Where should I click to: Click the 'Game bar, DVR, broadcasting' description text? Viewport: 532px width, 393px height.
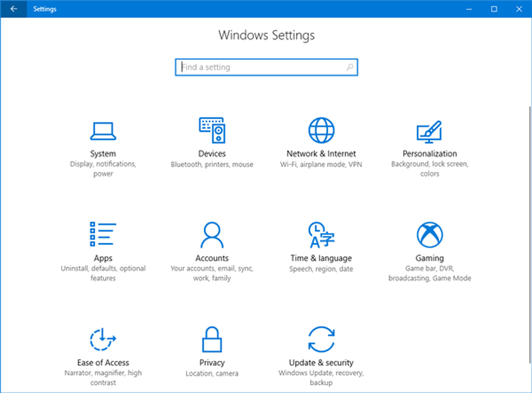coord(429,273)
